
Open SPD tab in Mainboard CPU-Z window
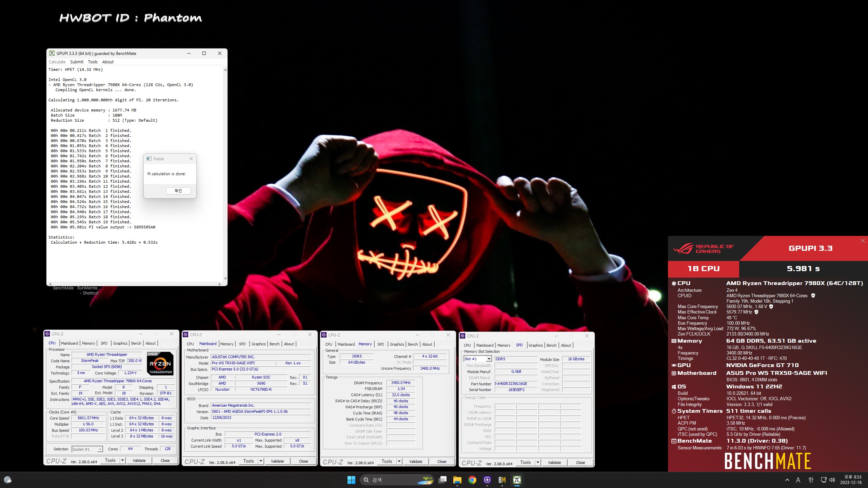click(x=242, y=344)
